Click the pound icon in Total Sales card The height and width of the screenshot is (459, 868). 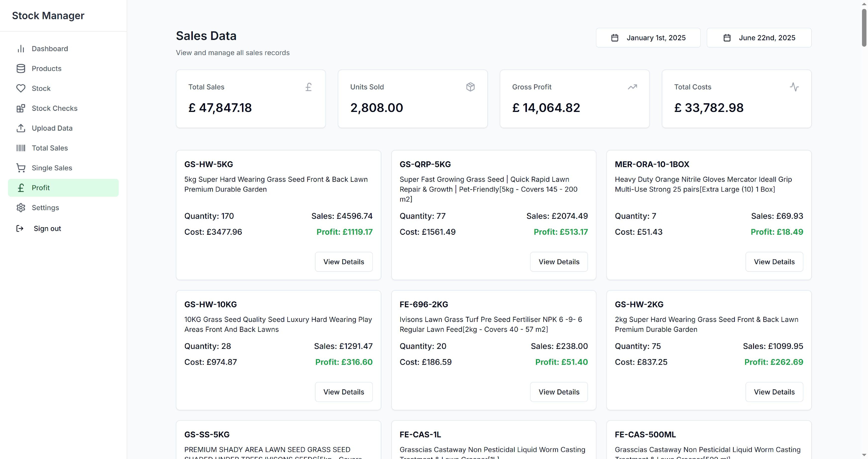[308, 87]
